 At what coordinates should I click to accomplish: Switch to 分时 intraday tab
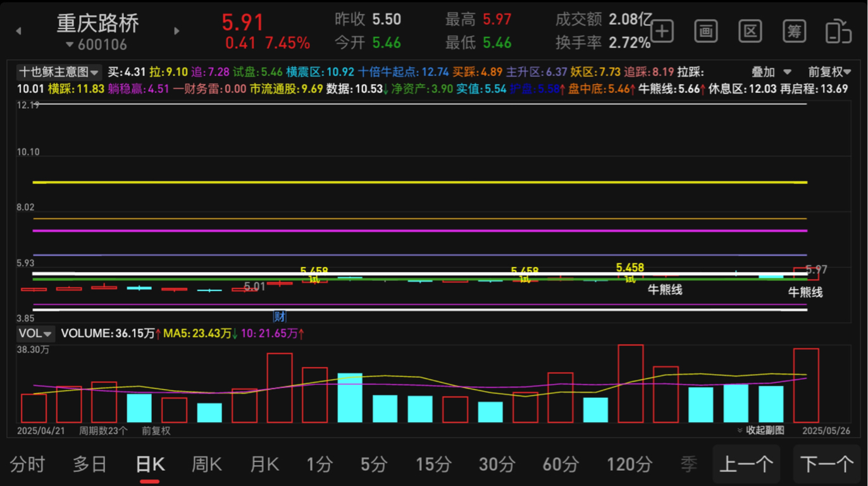point(28,464)
